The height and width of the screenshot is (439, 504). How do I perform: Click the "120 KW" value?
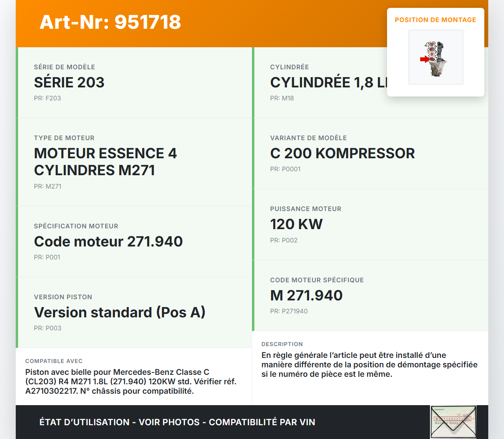[x=296, y=224]
